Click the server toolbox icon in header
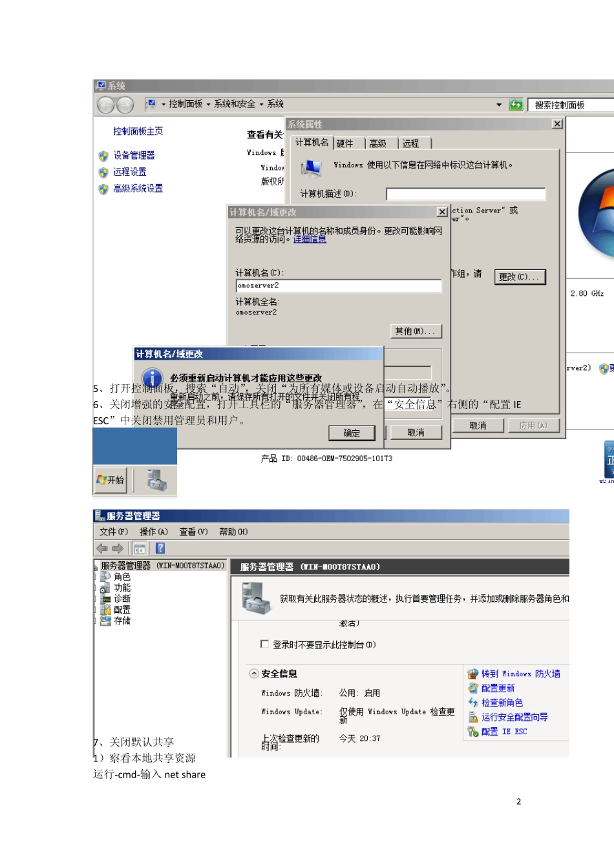Screen dimensions: 614x868 tap(256, 598)
